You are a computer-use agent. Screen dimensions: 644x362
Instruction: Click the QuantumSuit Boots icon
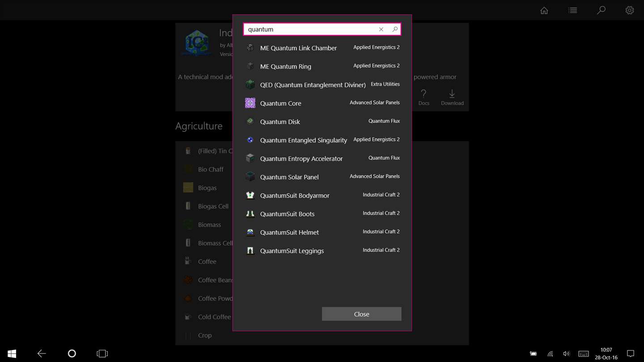250,214
